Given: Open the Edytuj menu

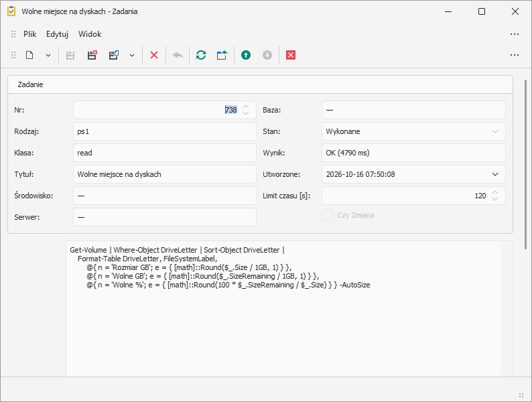Looking at the screenshot, I should tap(58, 34).
